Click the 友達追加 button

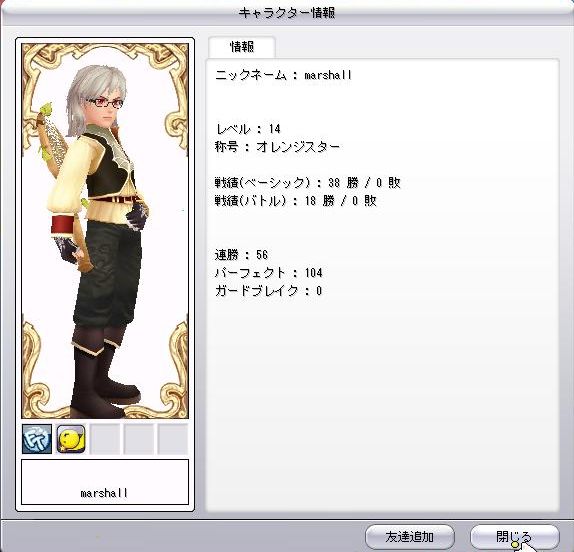click(410, 537)
